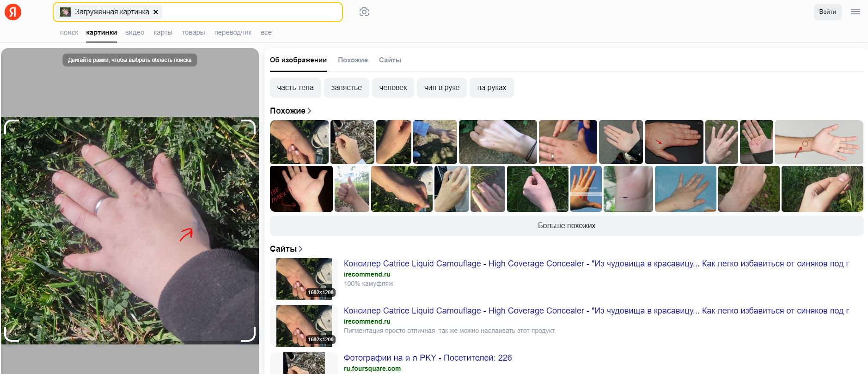Switch to Похожие tab beside Об изображении
The width and height of the screenshot is (868, 374).
coord(353,60)
